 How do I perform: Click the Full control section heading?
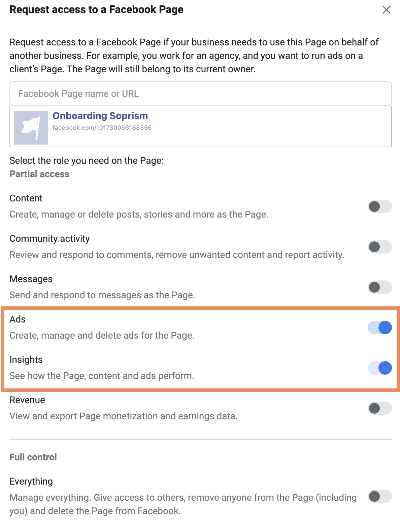pos(33,457)
